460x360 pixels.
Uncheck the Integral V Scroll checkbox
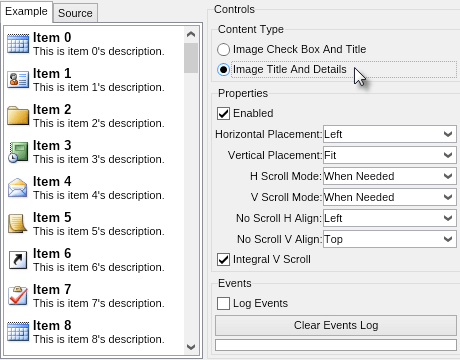coord(223,259)
